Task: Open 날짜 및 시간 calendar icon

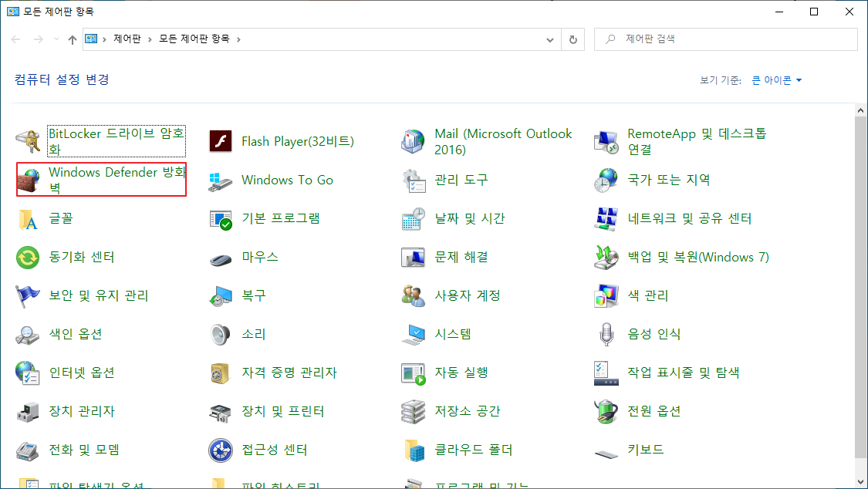Action: (x=413, y=219)
